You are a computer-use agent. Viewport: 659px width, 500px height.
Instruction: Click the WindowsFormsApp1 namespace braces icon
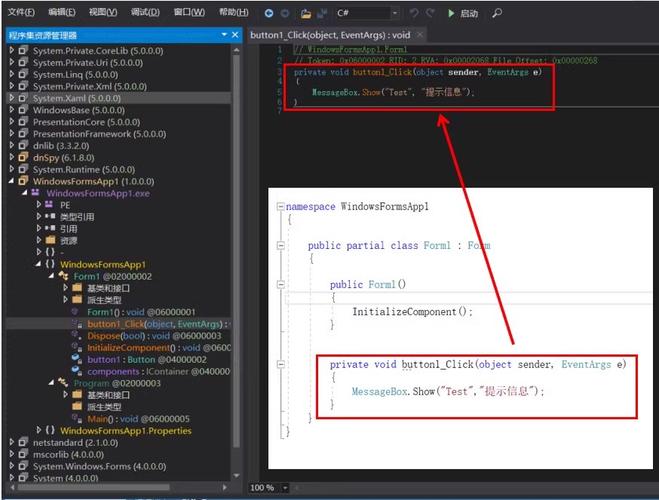tap(50, 264)
